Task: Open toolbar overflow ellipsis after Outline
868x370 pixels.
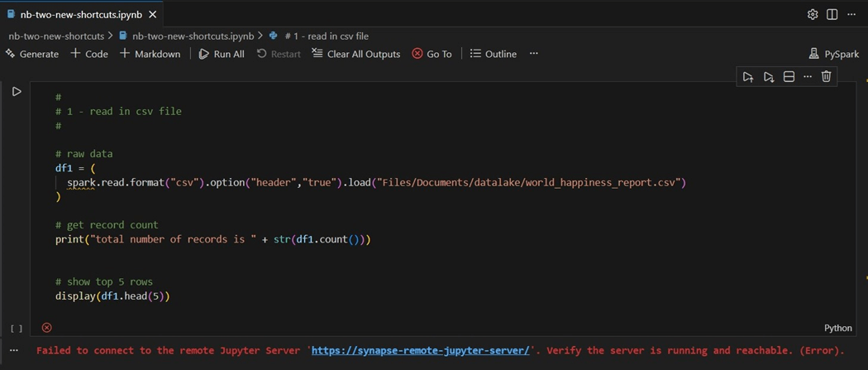Action: click(534, 54)
